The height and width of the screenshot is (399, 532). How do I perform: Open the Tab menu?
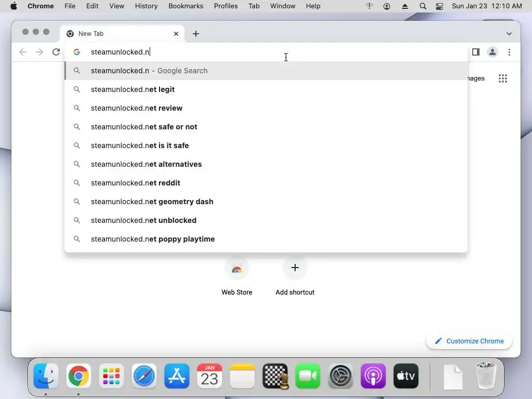(x=254, y=6)
